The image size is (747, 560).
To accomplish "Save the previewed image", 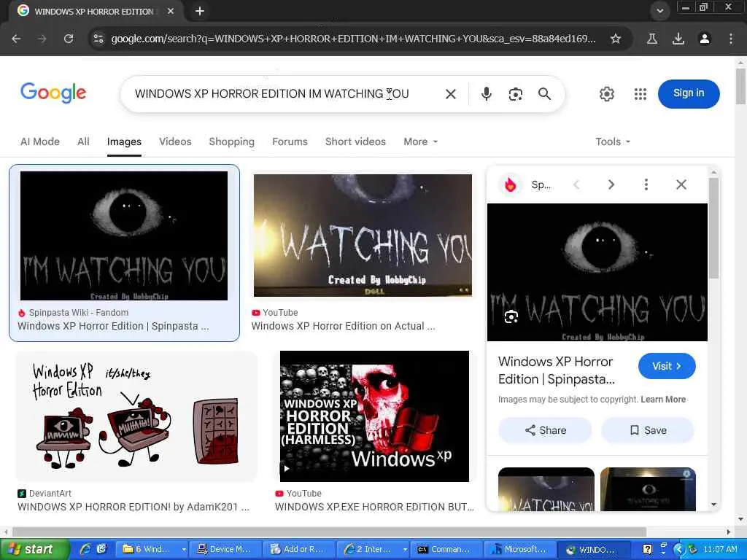I will pos(648,430).
